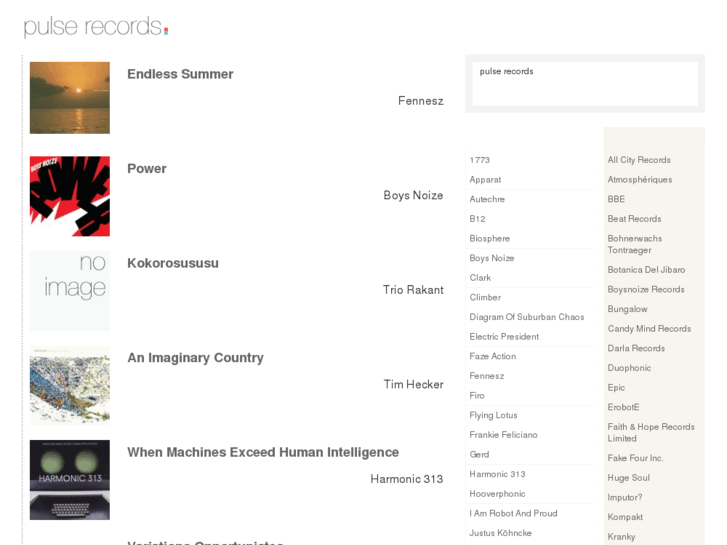Filter by Bohnerwachs Tontraeger label

pos(635,244)
